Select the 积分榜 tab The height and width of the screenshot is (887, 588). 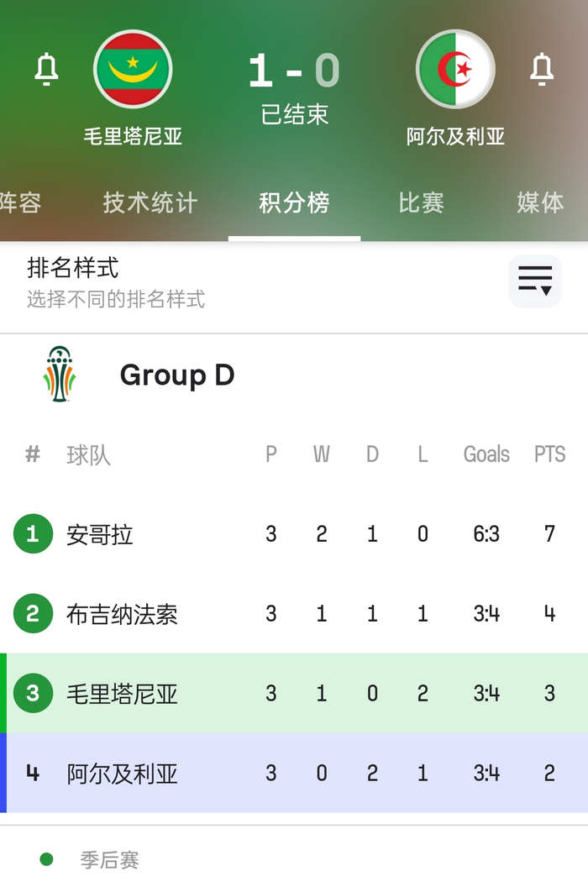[x=294, y=202]
